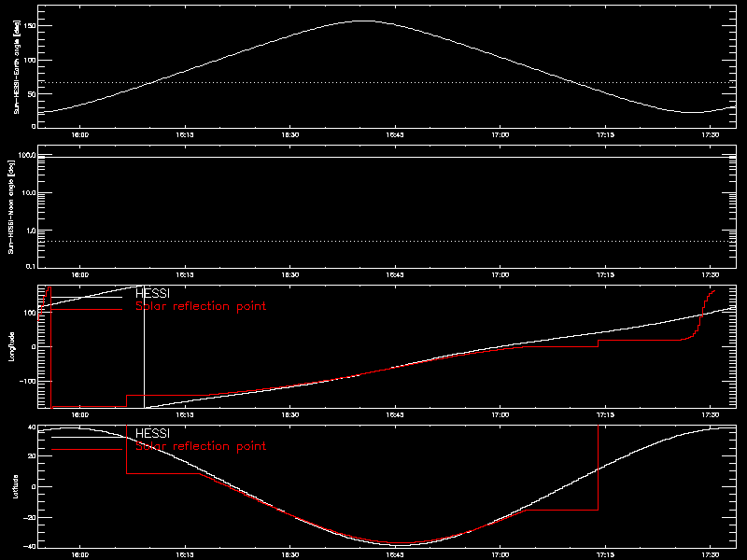Click the red legend line in Latitude plot
Viewport: 747px width, 560px height.
(87, 450)
